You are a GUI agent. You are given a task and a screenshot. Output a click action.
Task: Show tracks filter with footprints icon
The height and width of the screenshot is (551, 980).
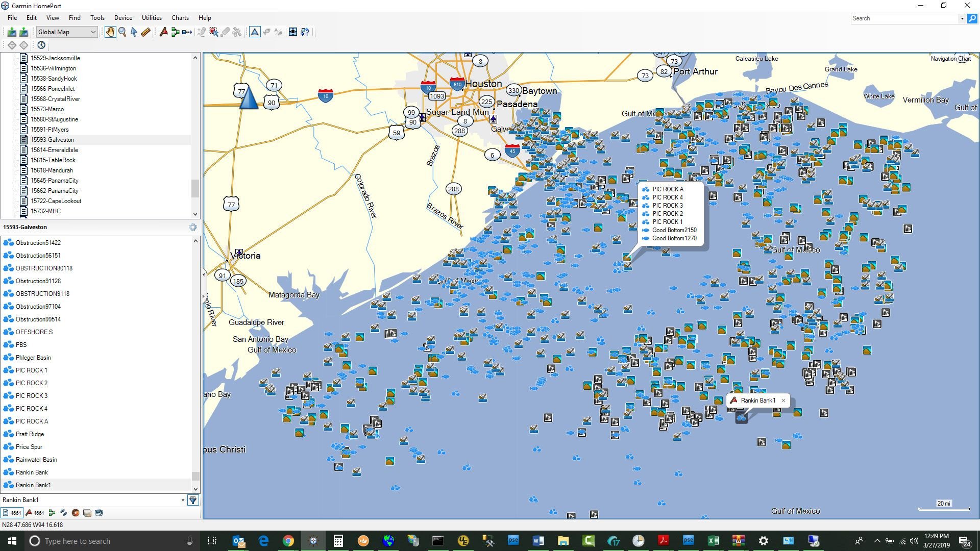(63, 513)
